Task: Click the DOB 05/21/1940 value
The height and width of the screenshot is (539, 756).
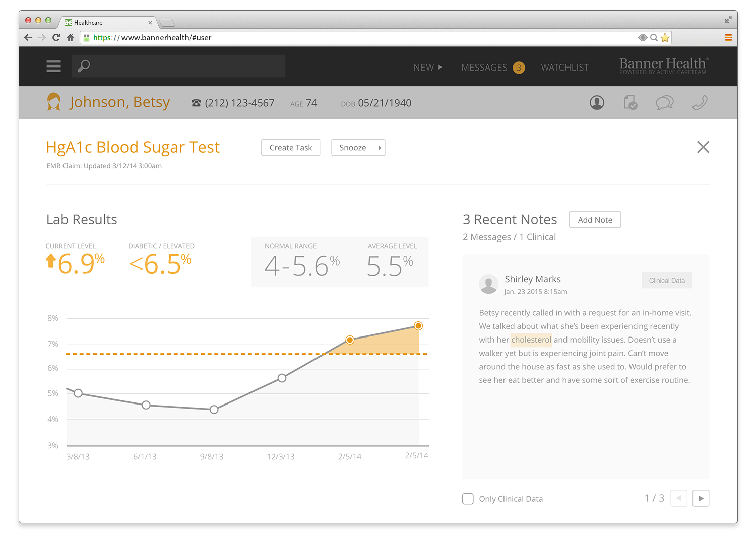Action: tap(385, 103)
